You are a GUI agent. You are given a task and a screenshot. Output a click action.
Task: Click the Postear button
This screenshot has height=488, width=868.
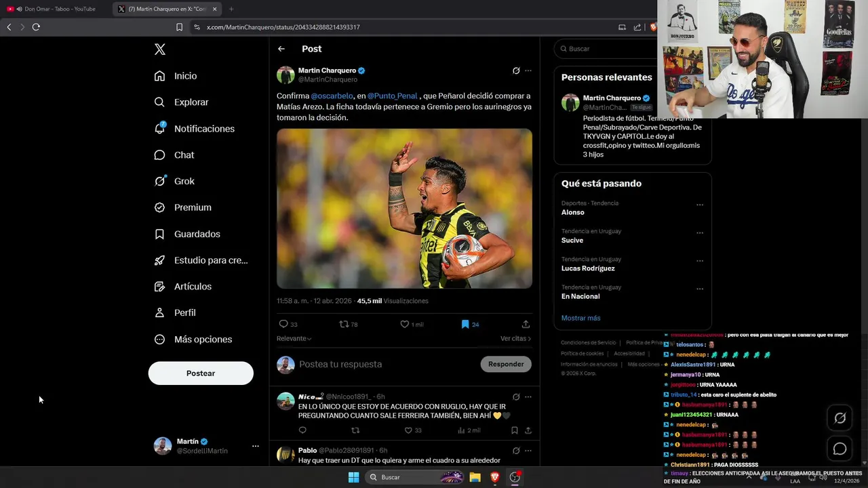click(201, 373)
